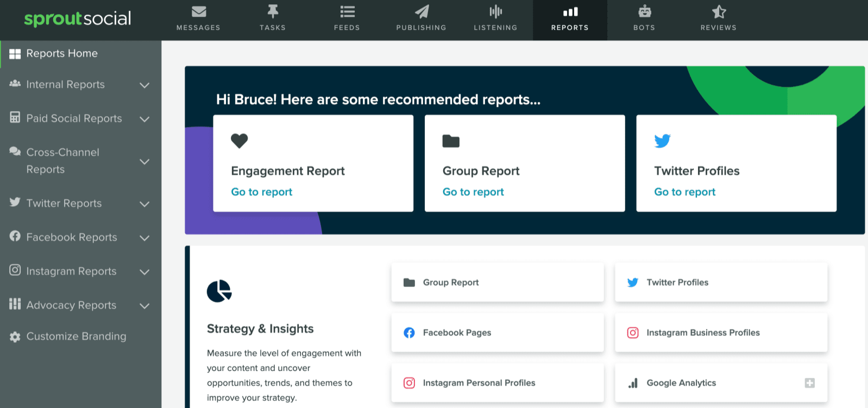Image resolution: width=868 pixels, height=408 pixels.
Task: Click the Cross-Channel Reports chat bubbles icon
Action: [x=15, y=151]
